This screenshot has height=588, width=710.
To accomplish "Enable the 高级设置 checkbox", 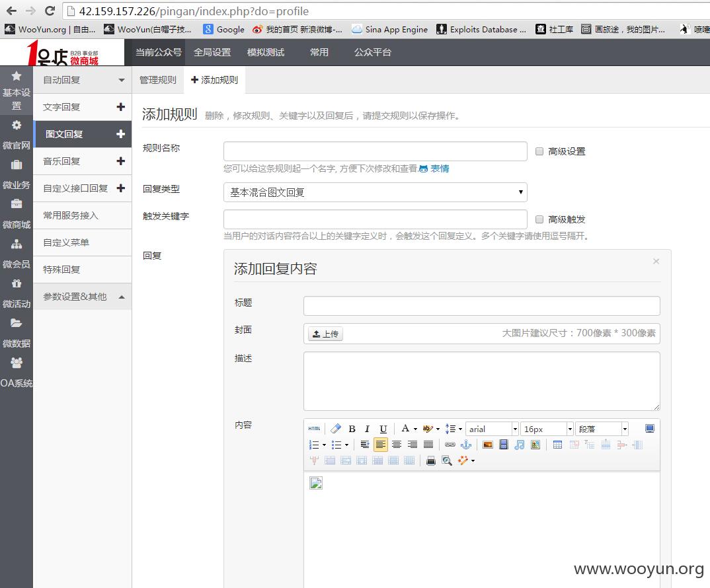I will pos(539,151).
